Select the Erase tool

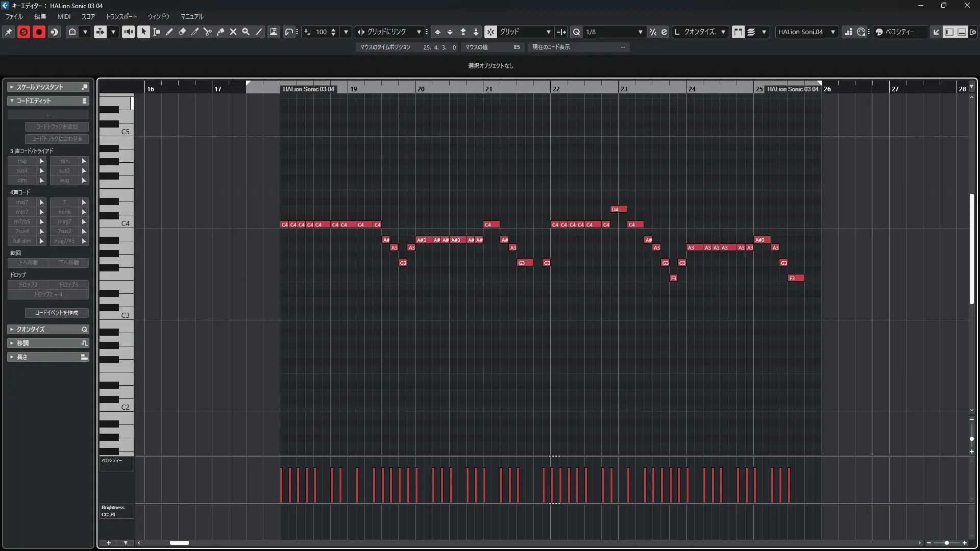[x=182, y=32]
